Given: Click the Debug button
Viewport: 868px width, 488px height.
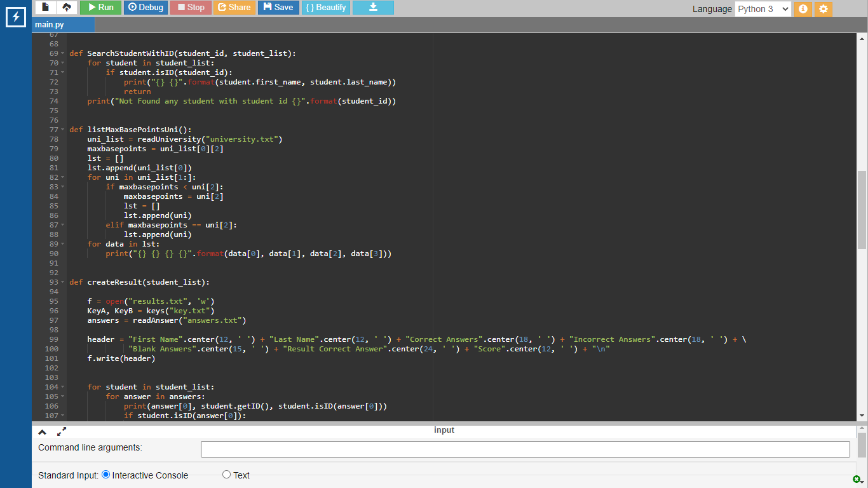Looking at the screenshot, I should [146, 8].
